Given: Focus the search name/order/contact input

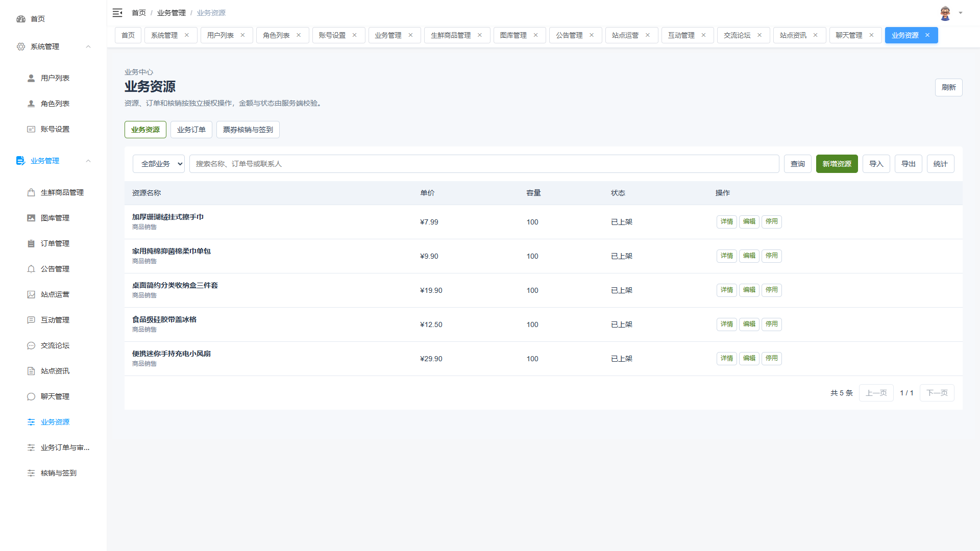Looking at the screenshot, I should tap(484, 164).
